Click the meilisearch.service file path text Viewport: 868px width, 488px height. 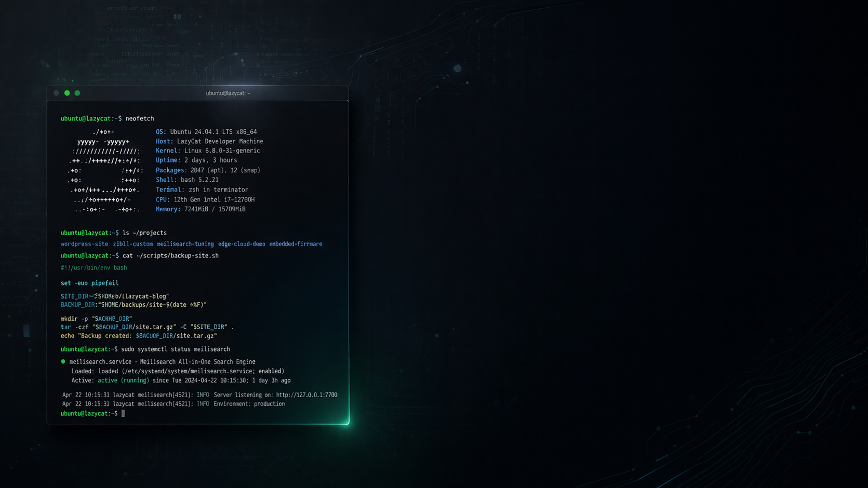[189, 371]
